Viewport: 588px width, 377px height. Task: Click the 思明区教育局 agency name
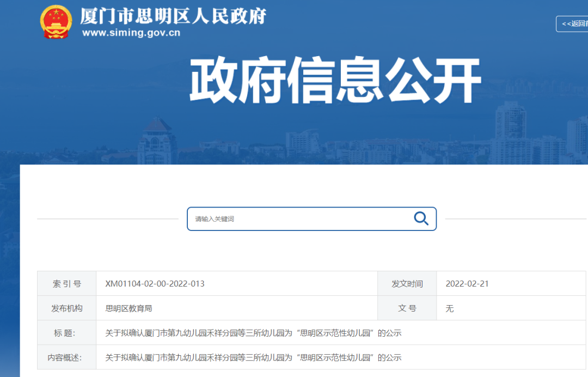[128, 308]
